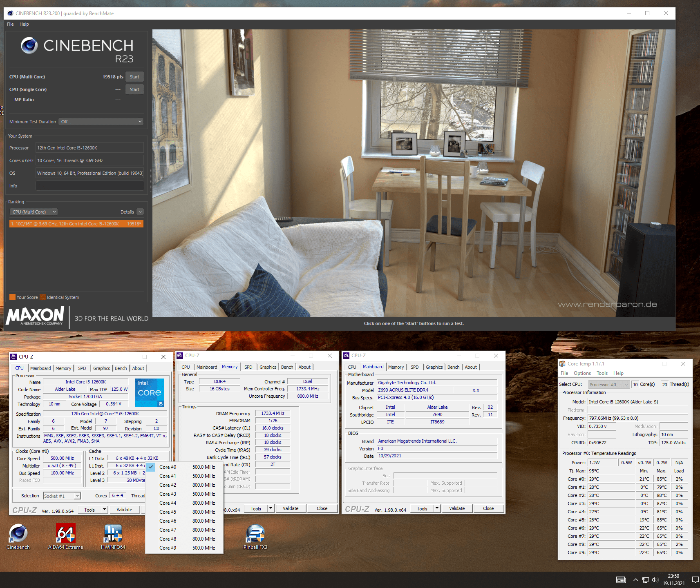Click the volume speaker icon in the tray

(655, 580)
